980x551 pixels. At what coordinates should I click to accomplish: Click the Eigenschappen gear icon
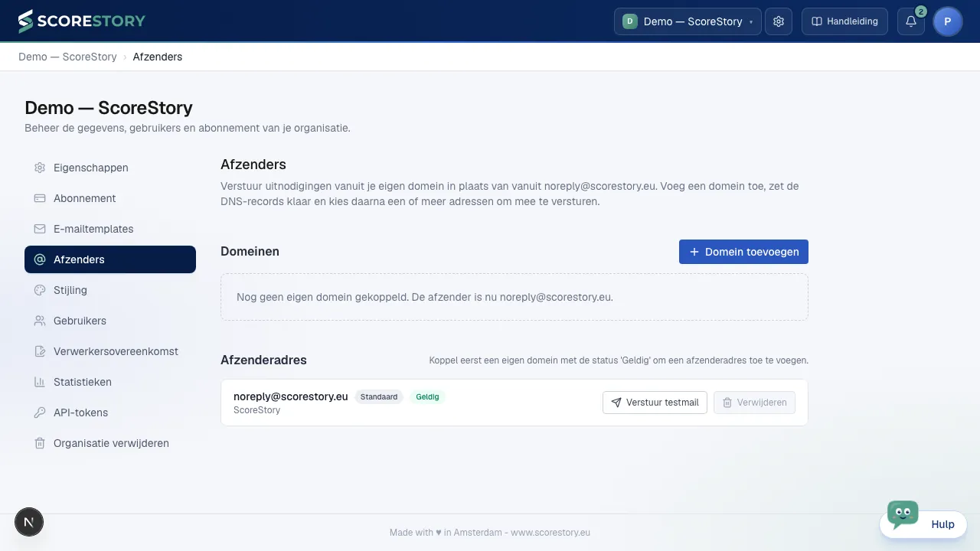[40, 168]
